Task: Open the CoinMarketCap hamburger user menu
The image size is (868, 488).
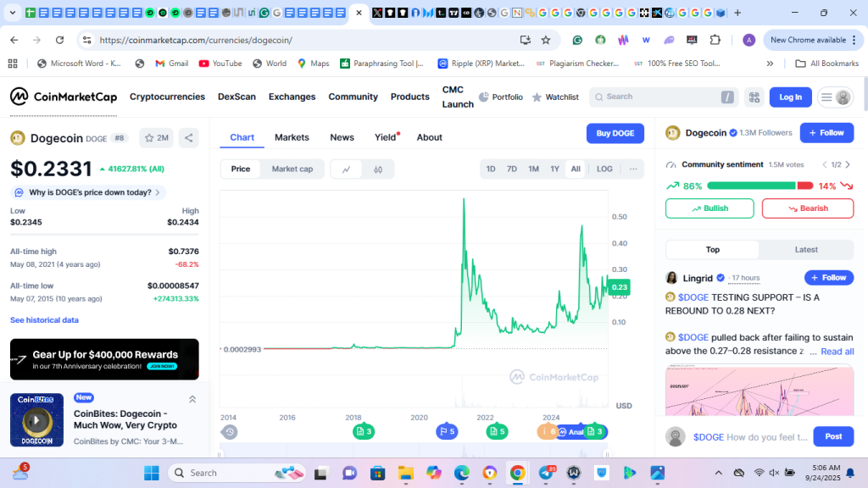Action: (835, 97)
